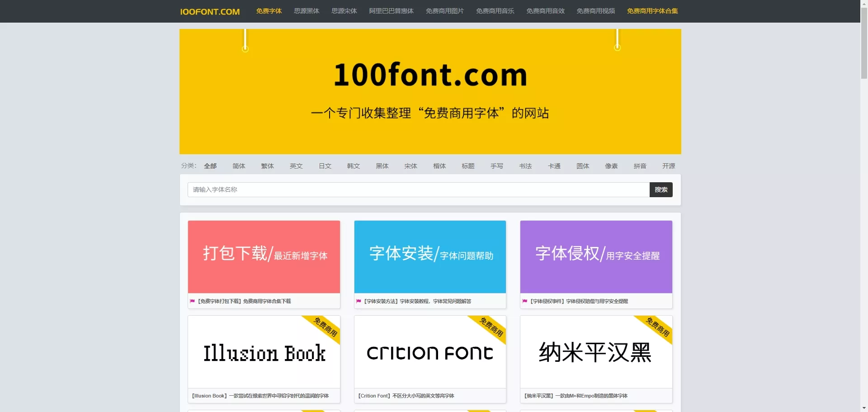
Task: Click the scrollbar up arrow
Action: pos(864,3)
